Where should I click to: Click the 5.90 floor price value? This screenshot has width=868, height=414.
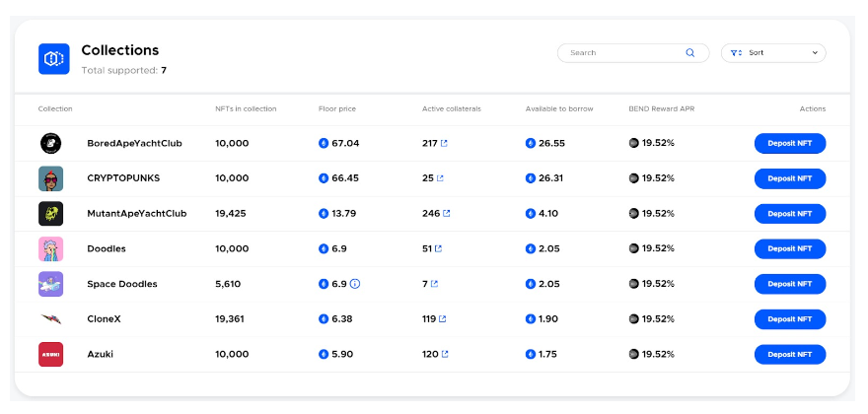pos(342,354)
